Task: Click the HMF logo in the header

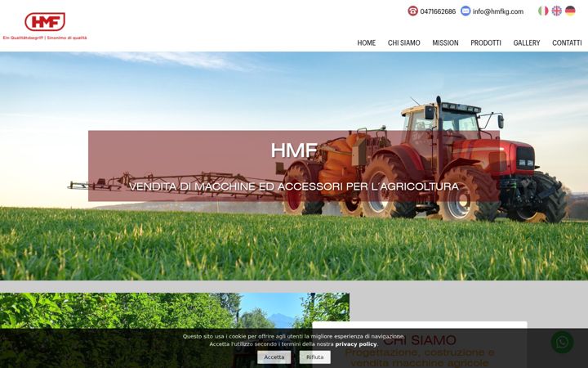Action: pyautogui.click(x=45, y=22)
